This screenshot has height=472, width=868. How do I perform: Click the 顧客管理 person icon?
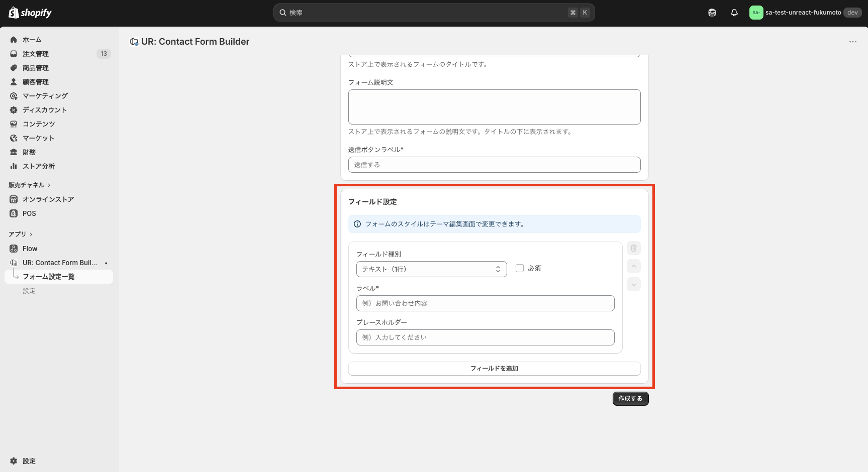pyautogui.click(x=14, y=82)
